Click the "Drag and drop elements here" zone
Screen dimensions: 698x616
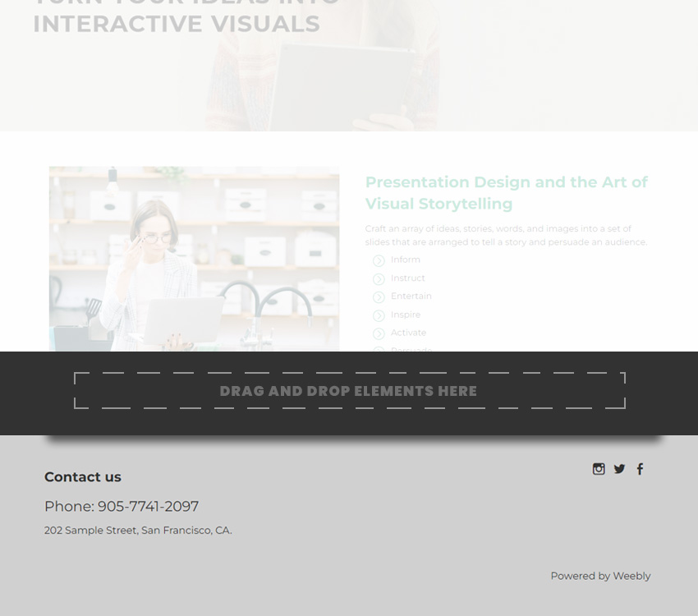(349, 391)
